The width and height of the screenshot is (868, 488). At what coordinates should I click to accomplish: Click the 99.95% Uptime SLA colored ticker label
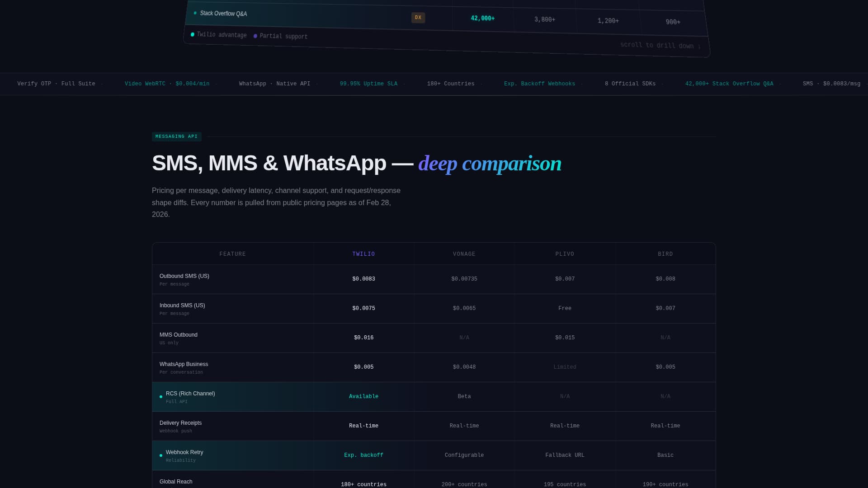pos(368,84)
